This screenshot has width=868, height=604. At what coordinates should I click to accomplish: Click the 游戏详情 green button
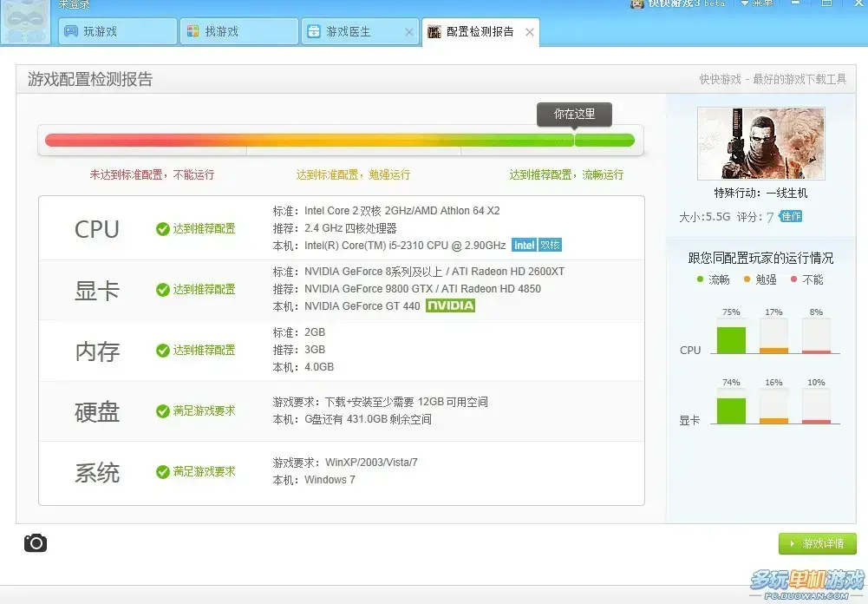817,543
